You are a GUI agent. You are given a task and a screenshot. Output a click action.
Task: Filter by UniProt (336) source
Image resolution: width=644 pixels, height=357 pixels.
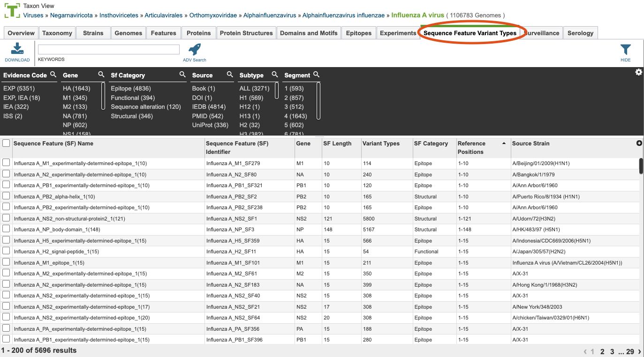(x=210, y=125)
